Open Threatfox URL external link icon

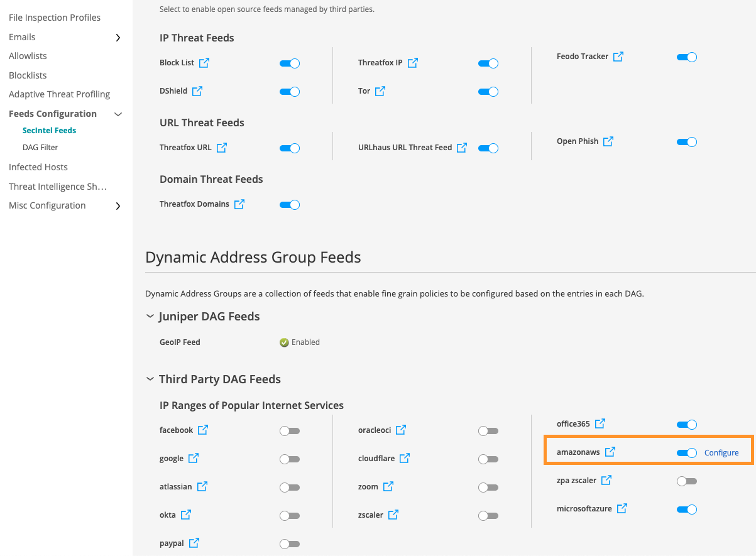tap(222, 148)
